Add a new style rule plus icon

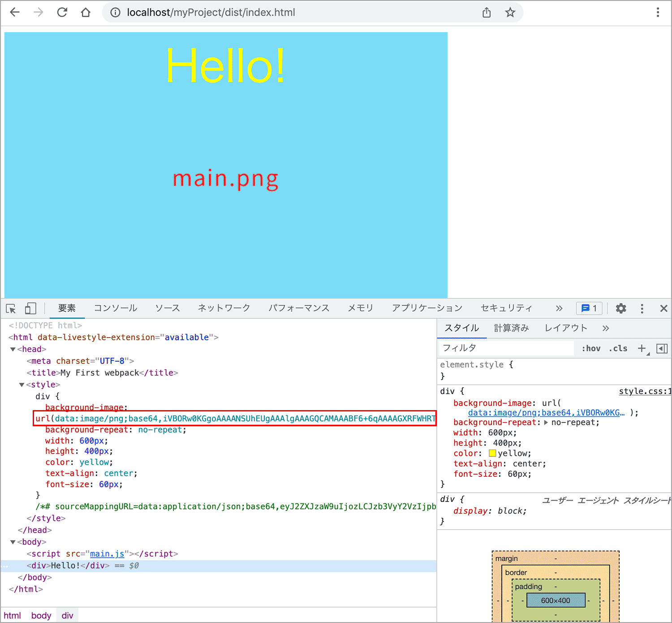(642, 348)
